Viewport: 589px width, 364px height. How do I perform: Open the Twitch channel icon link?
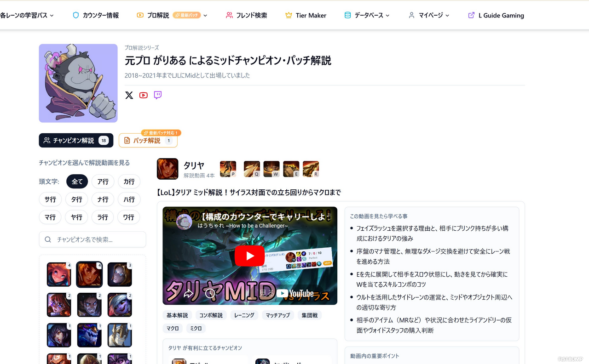tap(158, 95)
